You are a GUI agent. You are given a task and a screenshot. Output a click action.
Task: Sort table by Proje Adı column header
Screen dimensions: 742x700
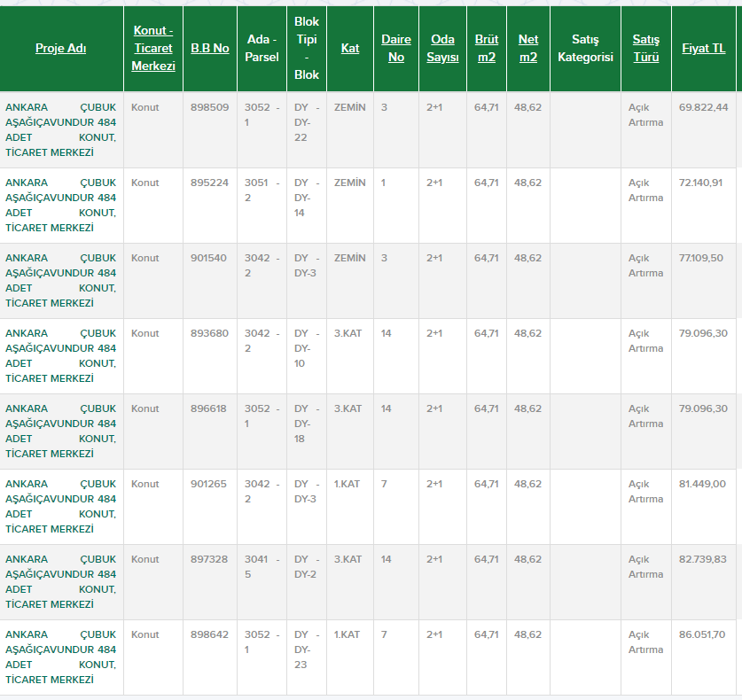(60, 48)
